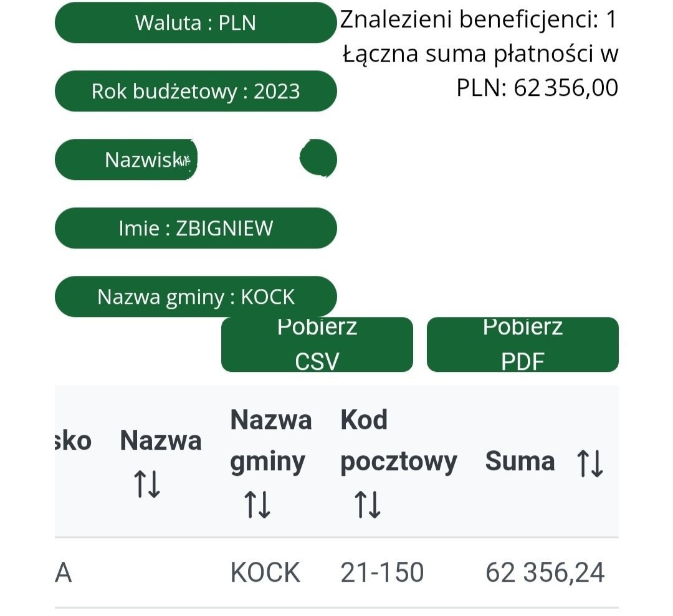
Task: Click the Imie : ZBIGNIEW filter chip
Action: click(x=196, y=229)
